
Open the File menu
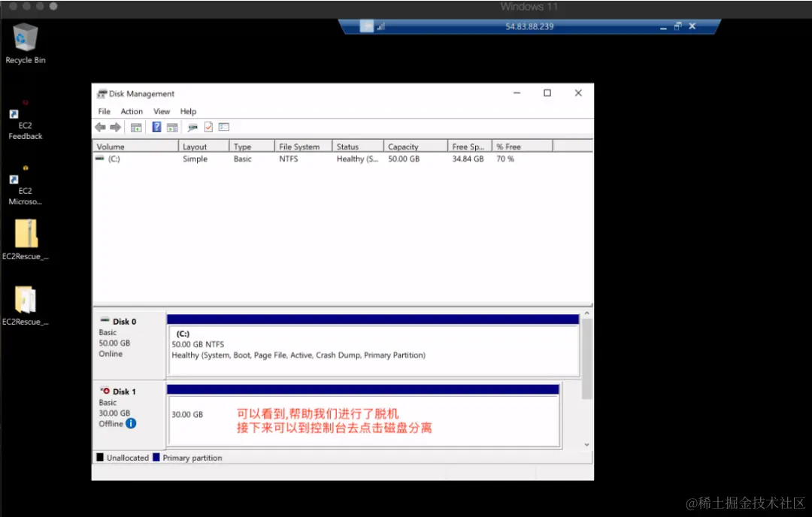pyautogui.click(x=104, y=111)
